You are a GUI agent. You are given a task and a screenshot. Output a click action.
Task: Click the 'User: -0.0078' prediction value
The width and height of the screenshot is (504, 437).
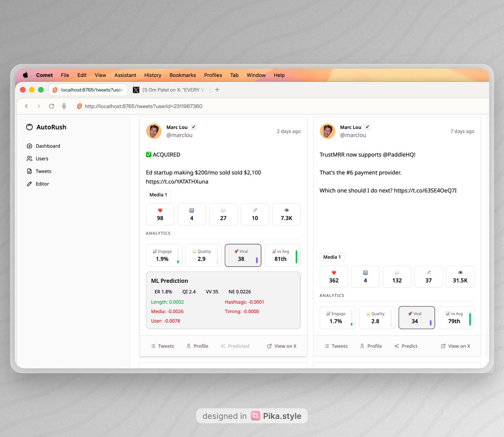click(165, 321)
